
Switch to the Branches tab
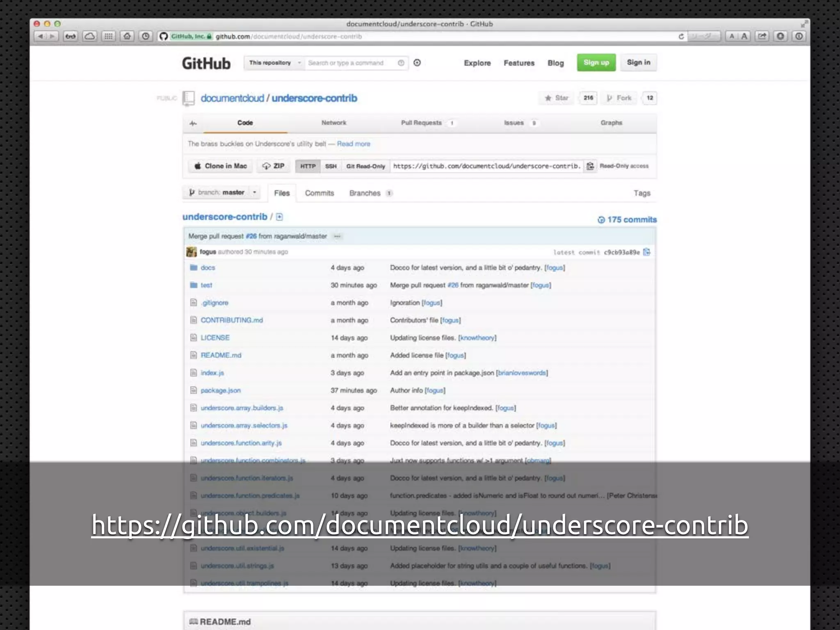[x=370, y=193]
